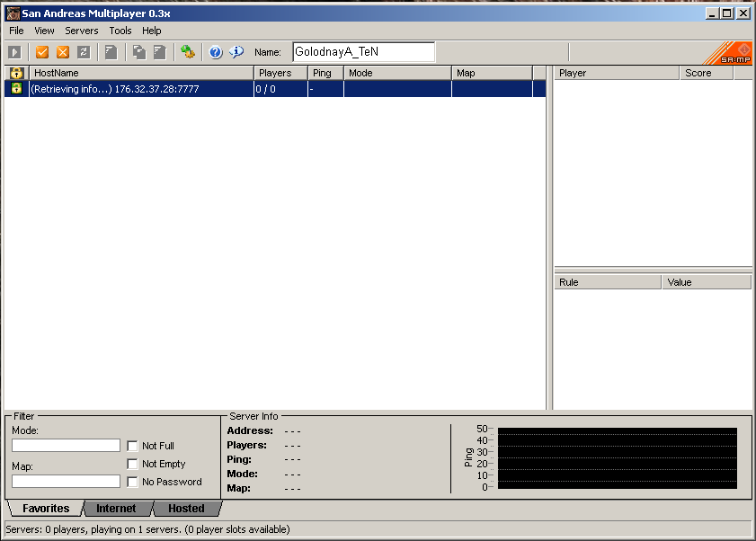Switch to the Favorites tab
This screenshot has height=541, width=756.
[x=46, y=509]
